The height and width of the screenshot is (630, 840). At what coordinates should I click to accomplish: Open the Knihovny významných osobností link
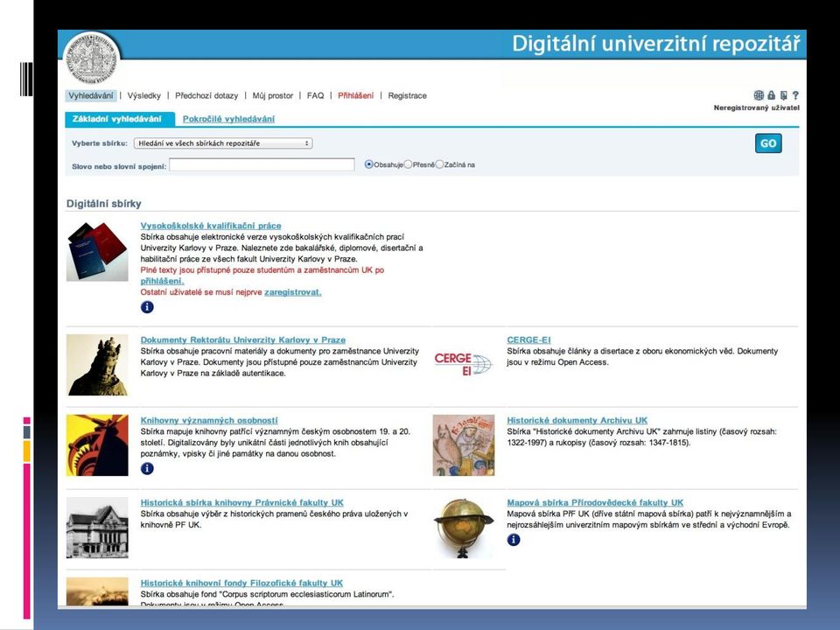click(209, 421)
